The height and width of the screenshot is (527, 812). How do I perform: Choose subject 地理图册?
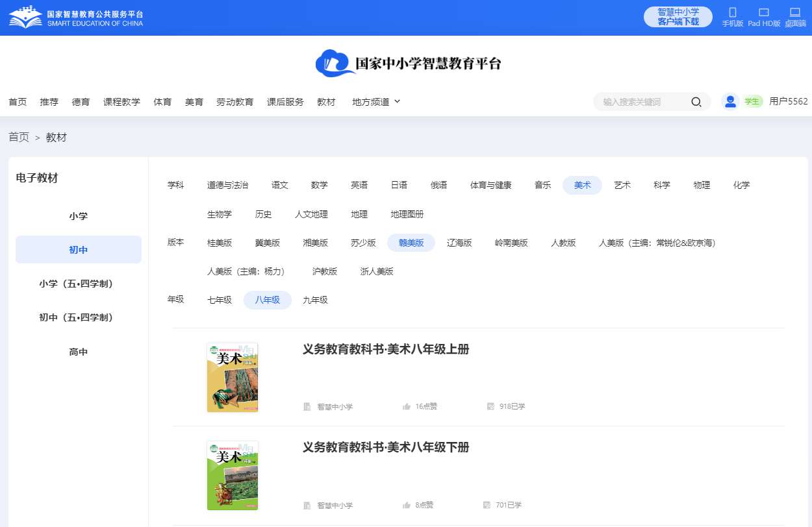point(407,214)
